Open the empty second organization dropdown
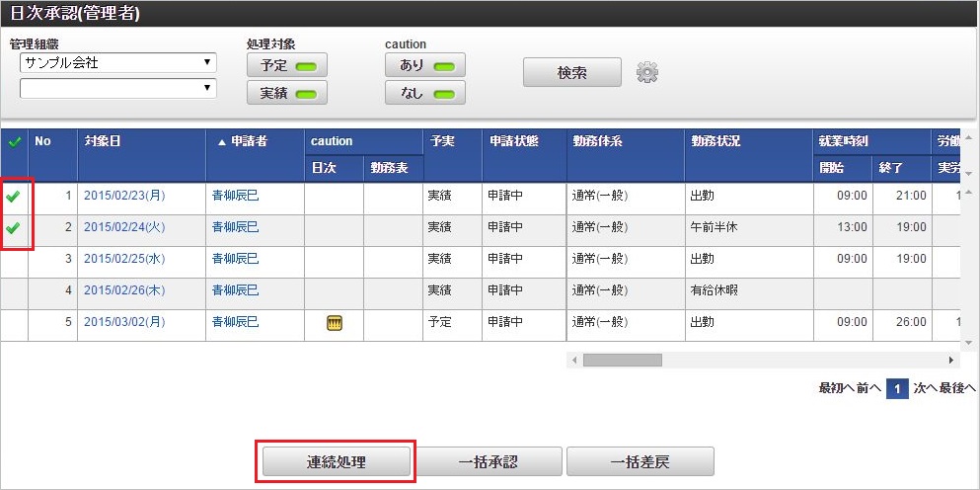 pyautogui.click(x=118, y=88)
